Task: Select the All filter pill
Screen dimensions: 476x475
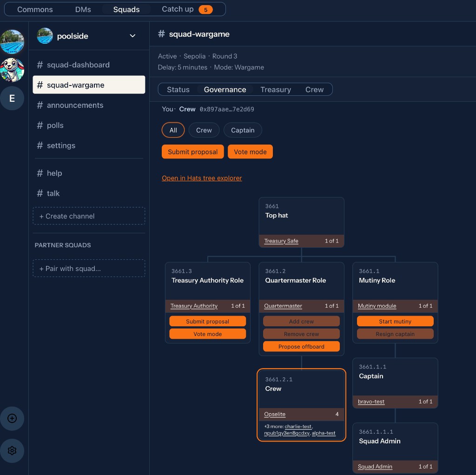Action: [173, 130]
